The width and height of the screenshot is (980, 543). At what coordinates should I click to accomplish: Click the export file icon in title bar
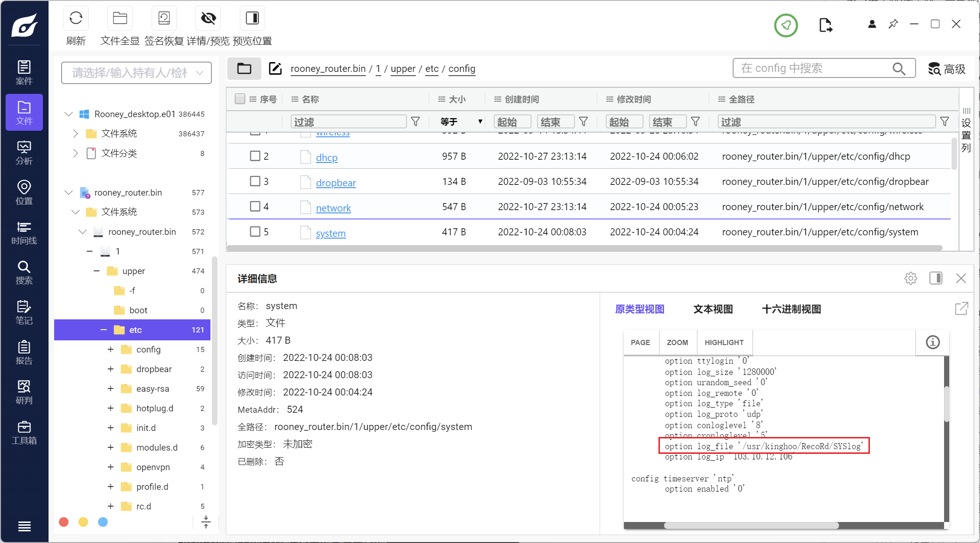pos(825,25)
